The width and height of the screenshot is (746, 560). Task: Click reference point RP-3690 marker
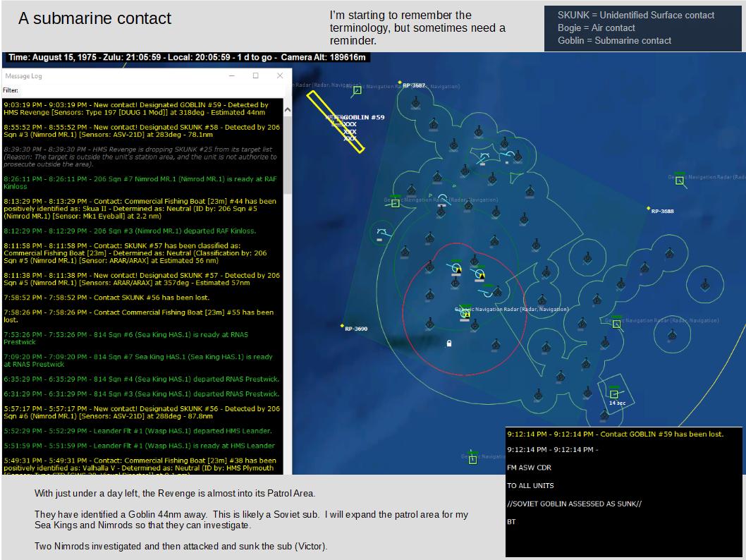pos(342,326)
